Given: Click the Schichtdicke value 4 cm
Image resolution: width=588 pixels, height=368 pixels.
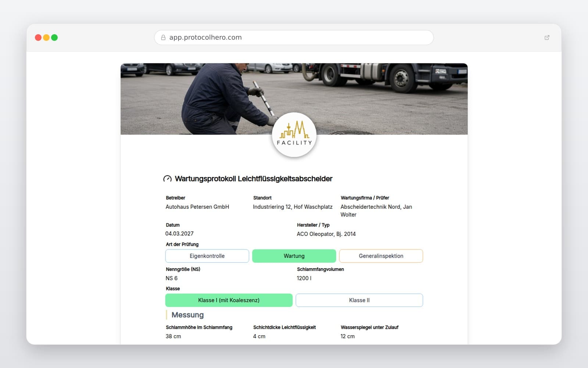Looking at the screenshot, I should pos(259,336).
